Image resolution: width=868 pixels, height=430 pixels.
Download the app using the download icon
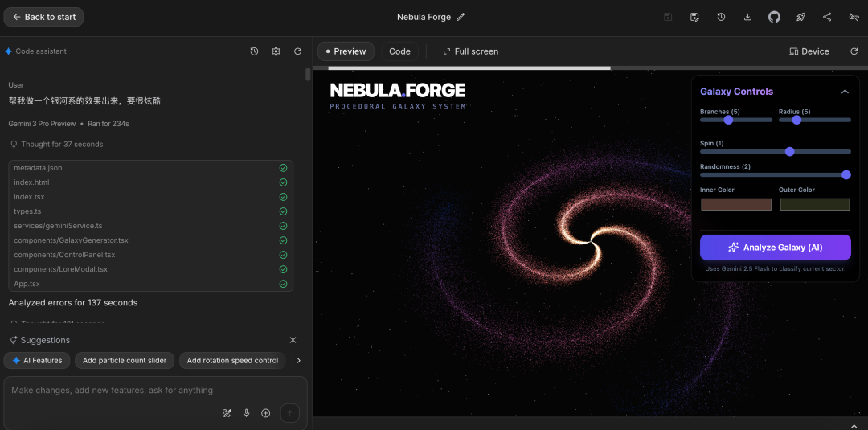(747, 17)
